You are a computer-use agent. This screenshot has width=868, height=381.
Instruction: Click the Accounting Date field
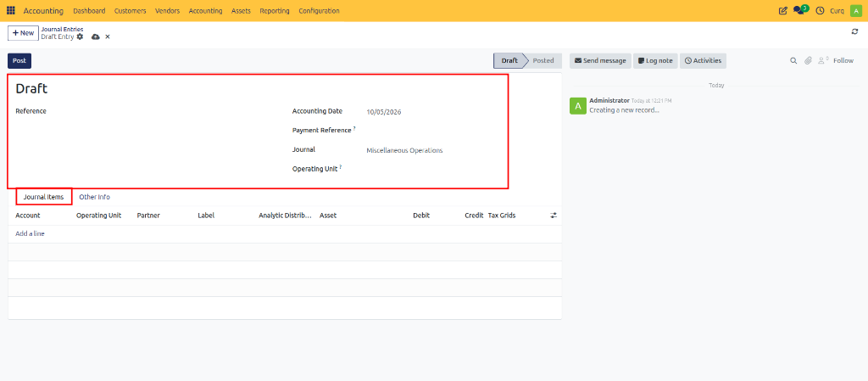(433, 112)
